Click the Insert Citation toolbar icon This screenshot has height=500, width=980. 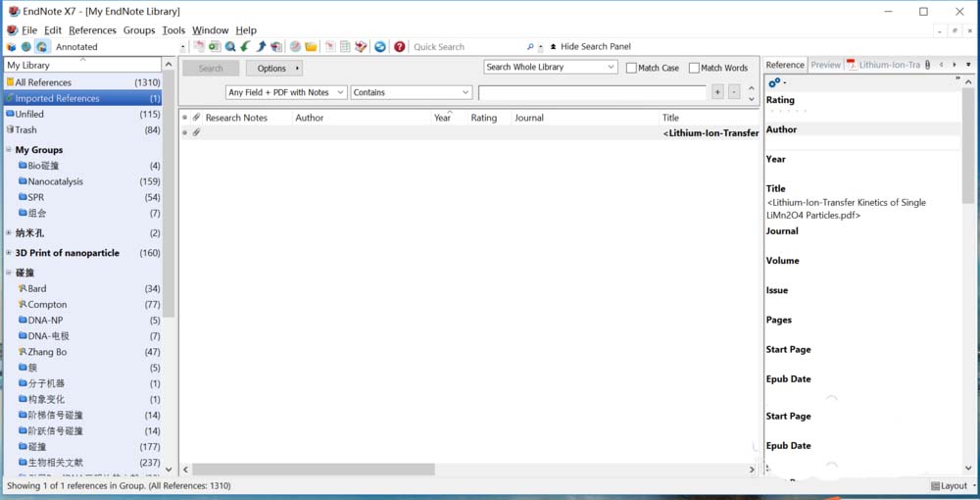click(x=330, y=47)
